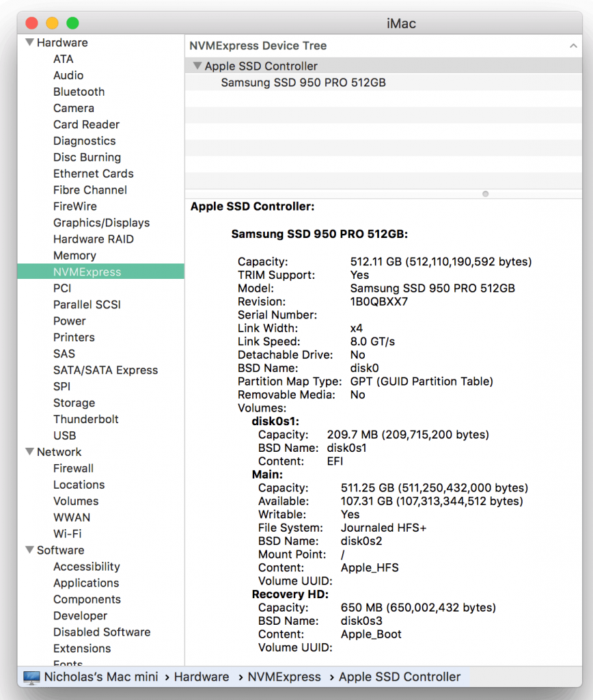
Task: Collapse the Hardware section in sidebar
Action: (30, 42)
